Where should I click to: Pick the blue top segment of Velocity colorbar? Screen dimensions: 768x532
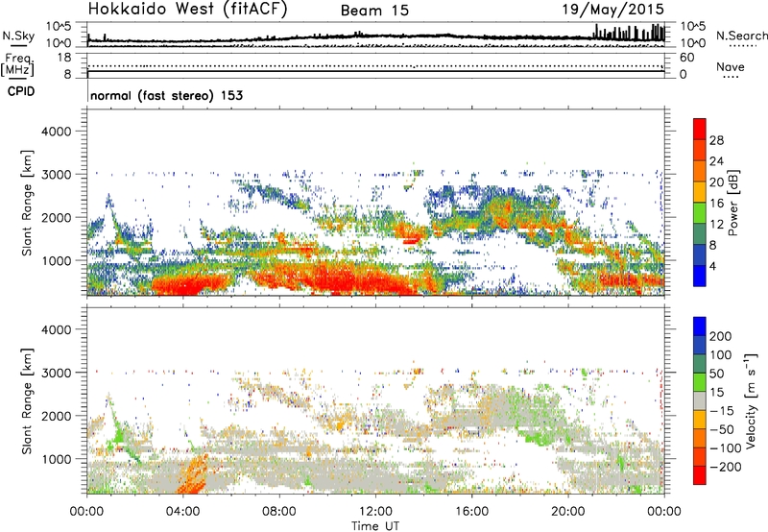click(700, 326)
